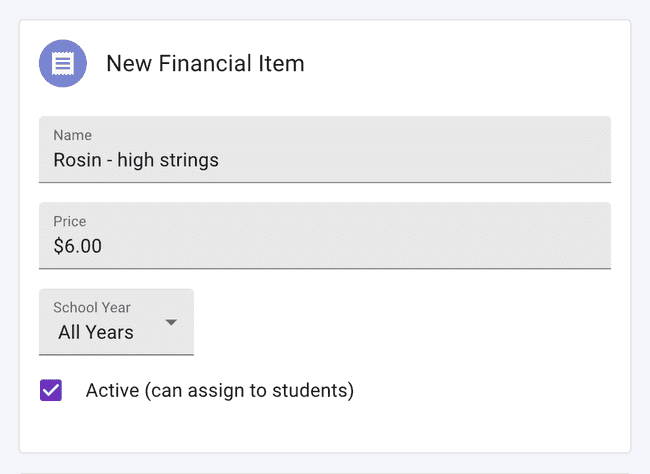Image resolution: width=650 pixels, height=474 pixels.
Task: Click the financial item icon beside the heading
Action: (x=63, y=63)
